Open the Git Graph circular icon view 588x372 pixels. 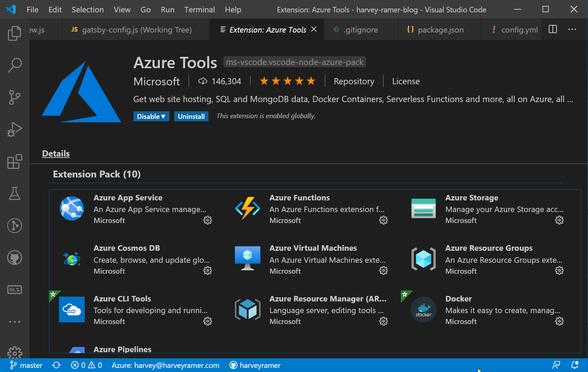tap(14, 226)
